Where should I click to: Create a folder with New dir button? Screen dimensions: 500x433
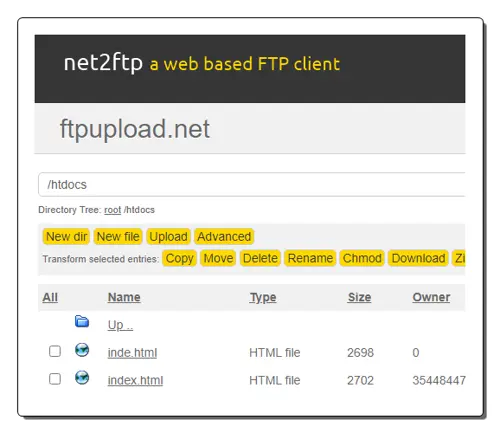click(66, 237)
